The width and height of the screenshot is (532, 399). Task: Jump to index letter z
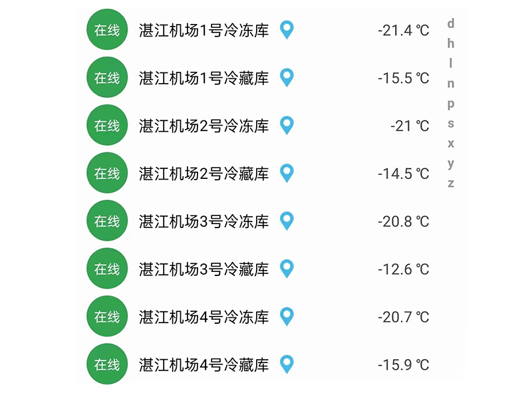point(451,184)
